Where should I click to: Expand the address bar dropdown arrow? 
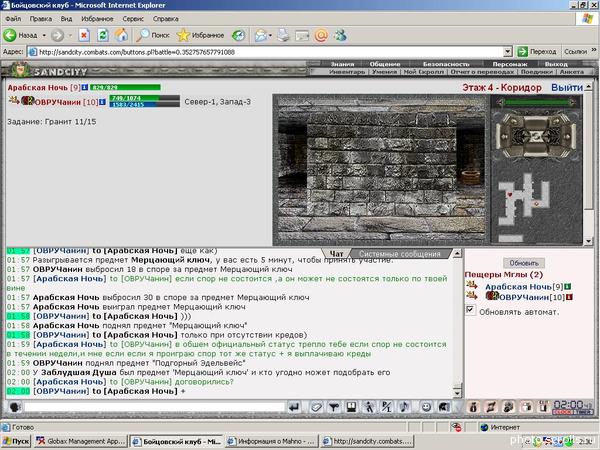coord(507,51)
